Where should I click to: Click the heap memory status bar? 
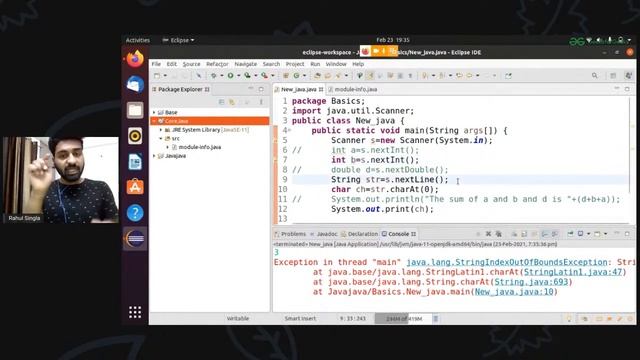[403, 319]
